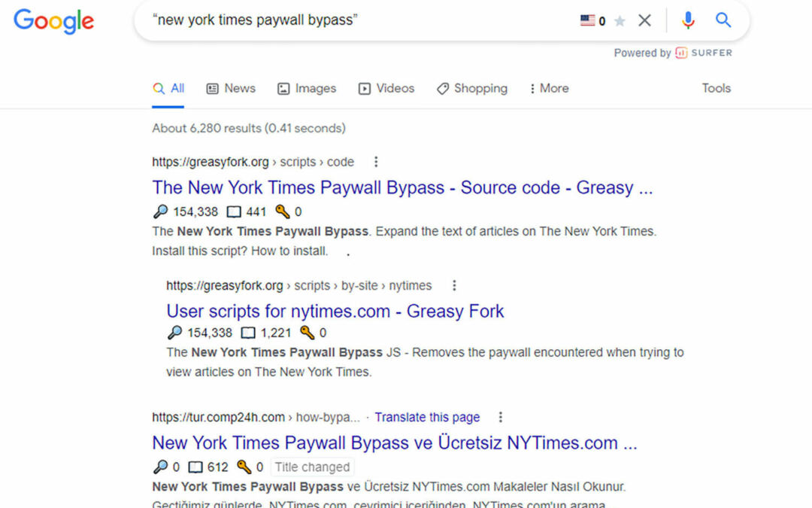The width and height of the screenshot is (812, 508).
Task: Start voice search with the microphone icon
Action: (x=688, y=20)
